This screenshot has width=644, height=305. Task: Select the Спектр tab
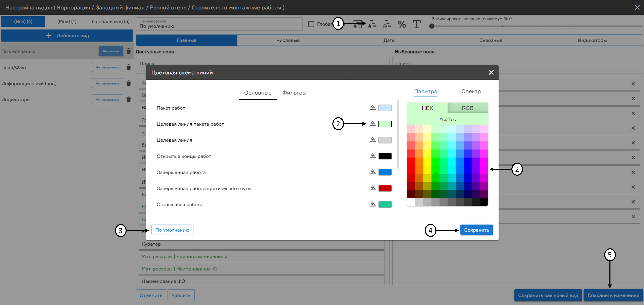tap(471, 91)
